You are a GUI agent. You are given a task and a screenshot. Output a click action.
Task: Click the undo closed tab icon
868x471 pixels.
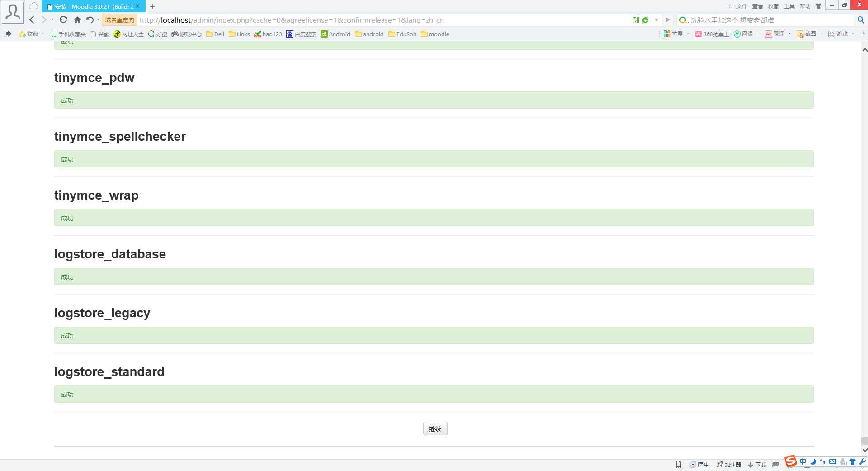[90, 19]
